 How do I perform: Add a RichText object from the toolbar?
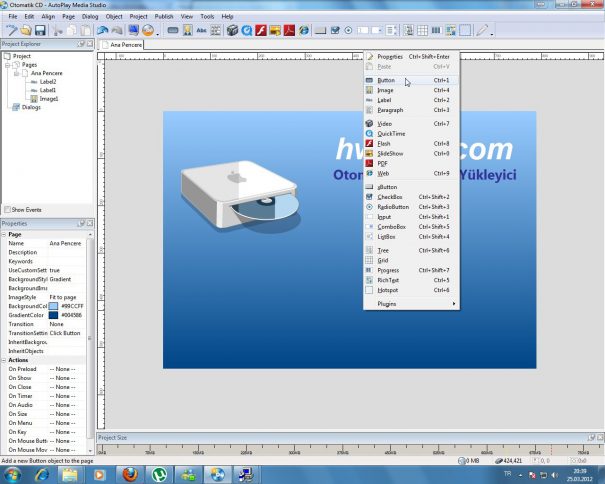[450, 30]
